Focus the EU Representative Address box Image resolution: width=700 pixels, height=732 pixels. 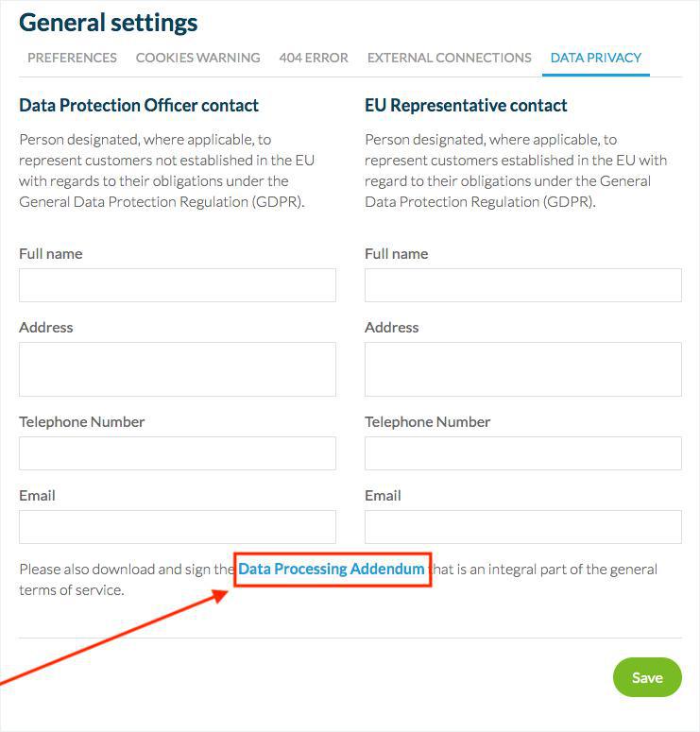point(522,368)
